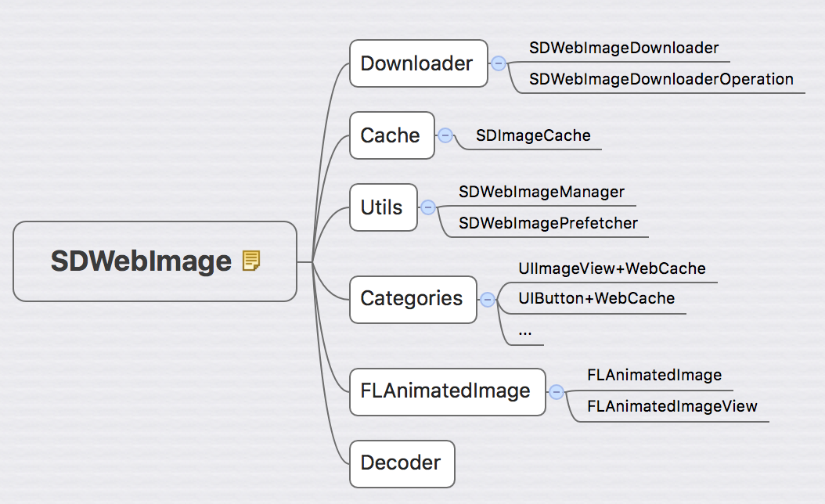The width and height of the screenshot is (825, 504).
Task: Click the SDWebImageDownloaderOperation subtopic
Action: [661, 79]
